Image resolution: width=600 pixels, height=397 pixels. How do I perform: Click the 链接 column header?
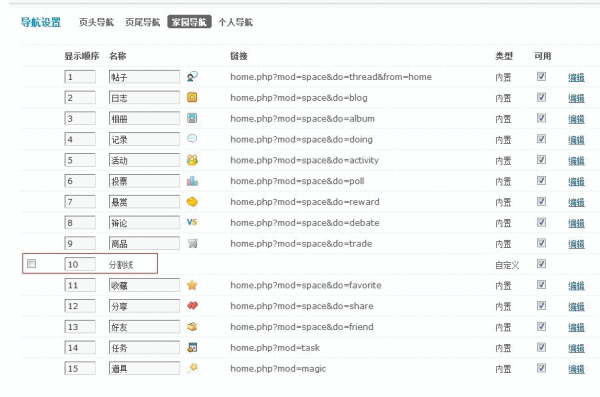tap(239, 56)
